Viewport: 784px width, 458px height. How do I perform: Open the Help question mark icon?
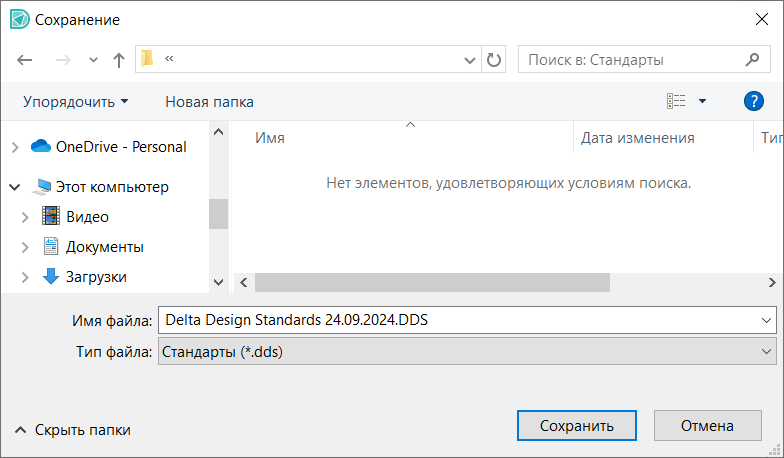(x=754, y=101)
